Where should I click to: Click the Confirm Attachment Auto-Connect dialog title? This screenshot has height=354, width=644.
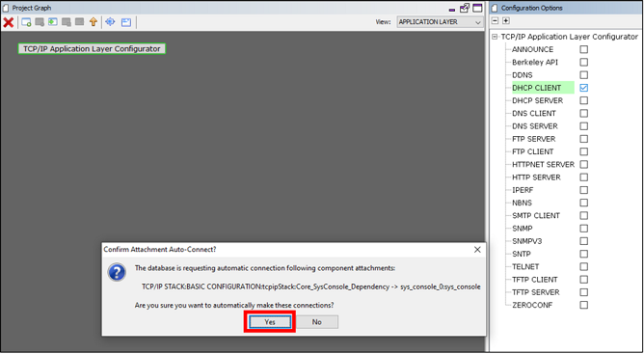[160, 250]
